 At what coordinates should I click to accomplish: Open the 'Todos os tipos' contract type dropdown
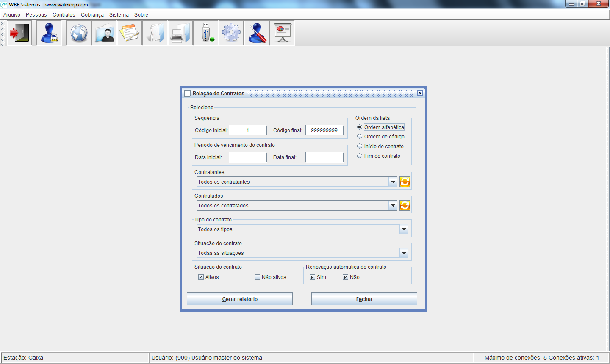pos(404,229)
